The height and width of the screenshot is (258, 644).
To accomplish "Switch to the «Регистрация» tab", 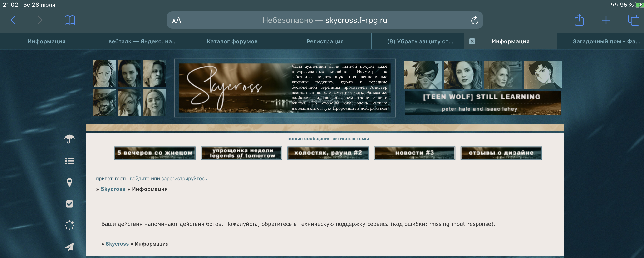I will [325, 41].
